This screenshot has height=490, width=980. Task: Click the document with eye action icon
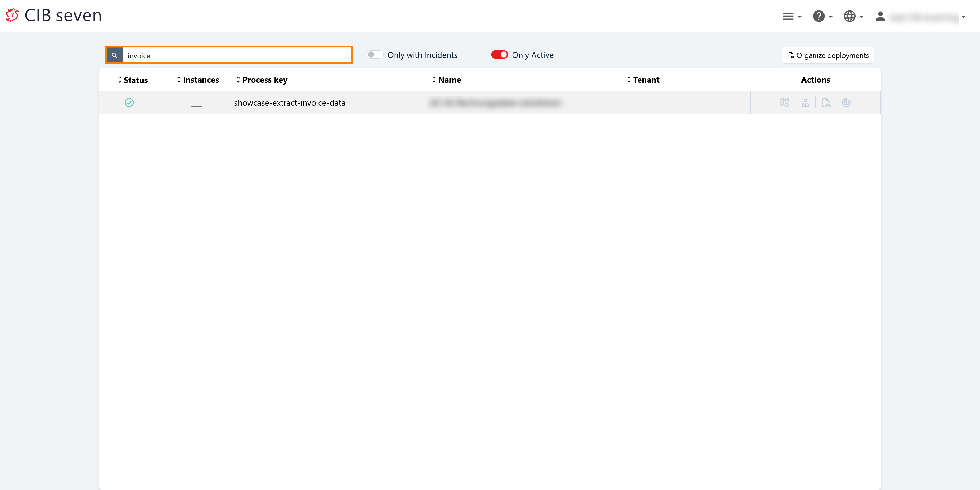click(826, 103)
